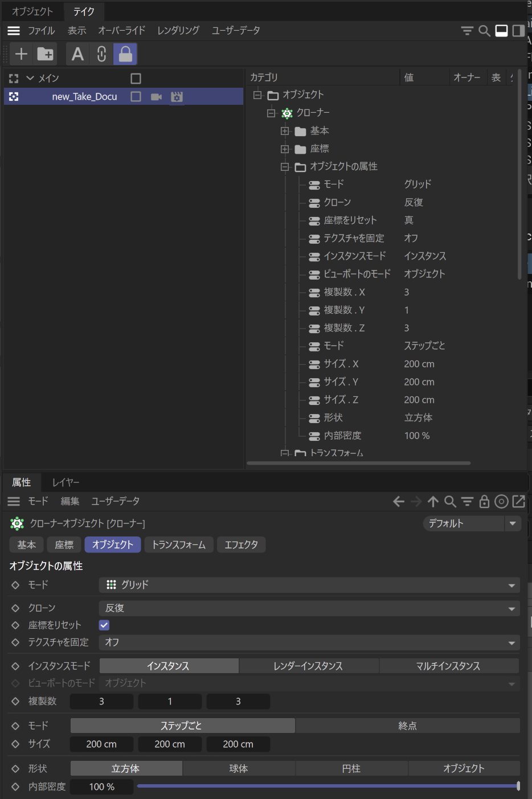Collapse the クローナー tree node

click(271, 113)
